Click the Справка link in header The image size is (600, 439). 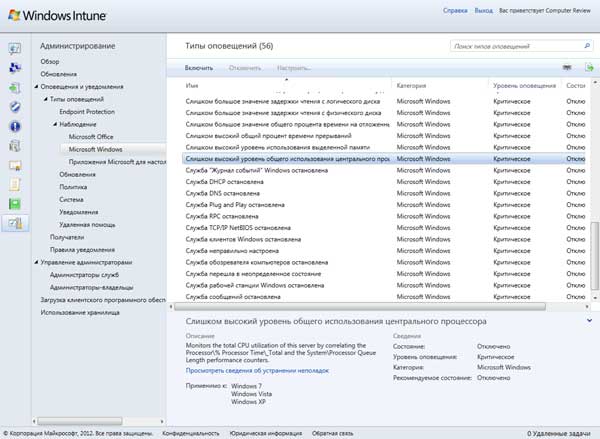[455, 10]
